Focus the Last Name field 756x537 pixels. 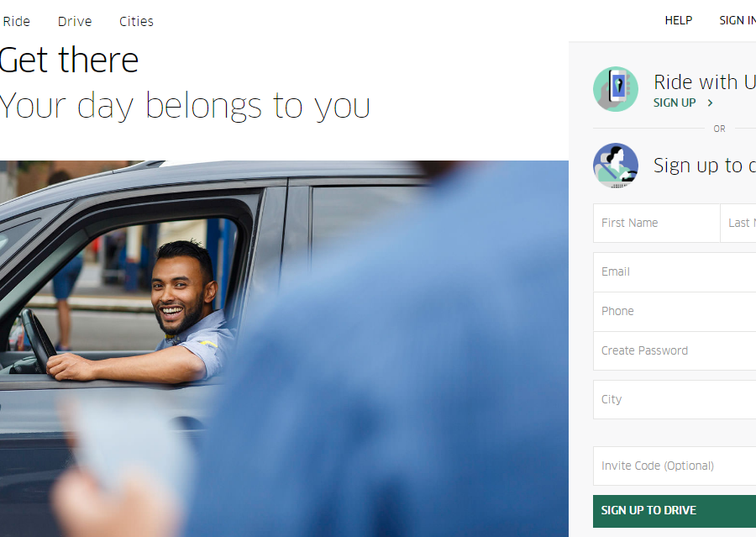pos(738,223)
